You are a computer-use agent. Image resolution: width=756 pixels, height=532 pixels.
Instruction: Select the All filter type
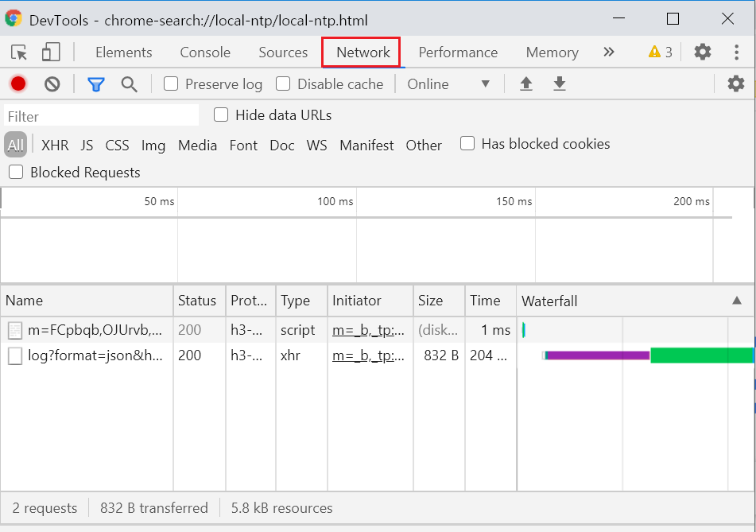[15, 145]
